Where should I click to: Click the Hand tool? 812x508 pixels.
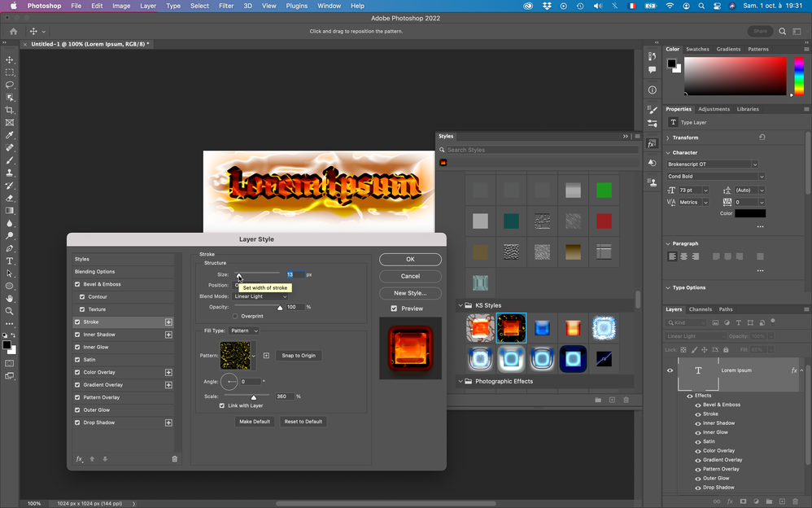coord(10,299)
